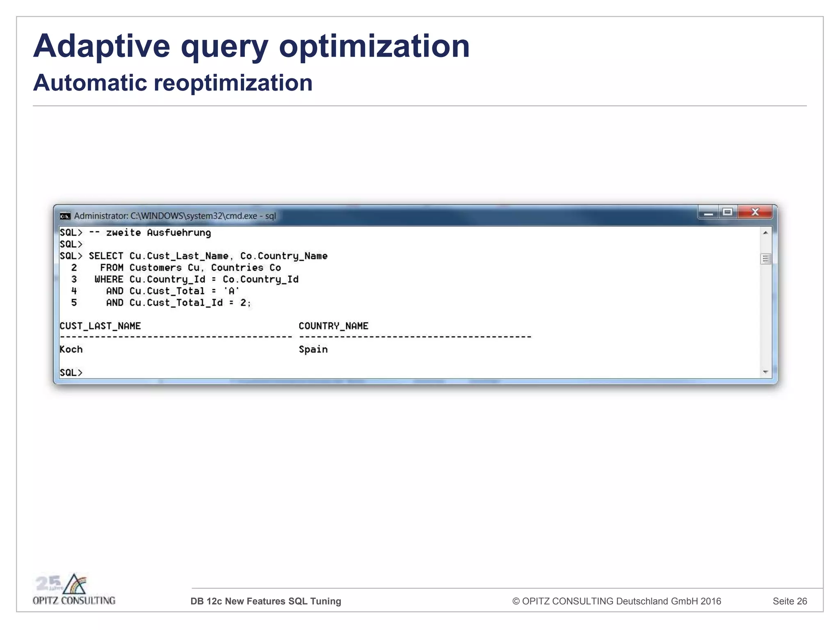The image size is (840, 630).
Task: Click the slide title 'Adaptive query optimization'
Action: coord(251,46)
